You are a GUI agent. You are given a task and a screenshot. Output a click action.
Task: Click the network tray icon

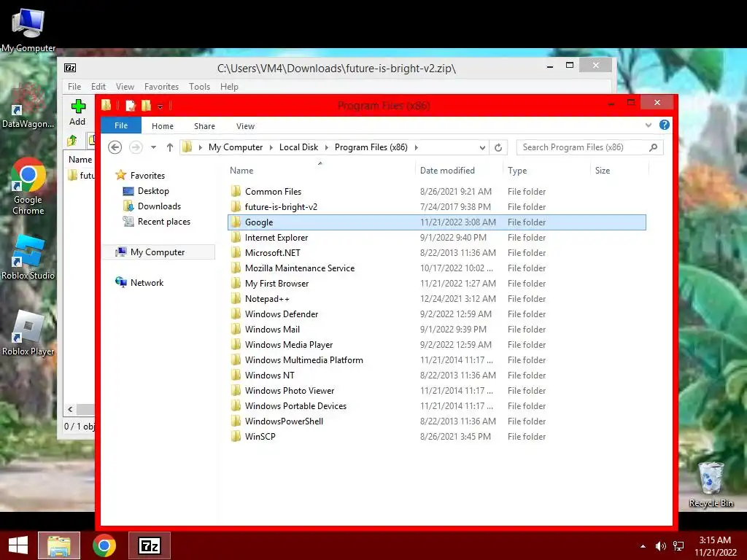[x=678, y=546]
